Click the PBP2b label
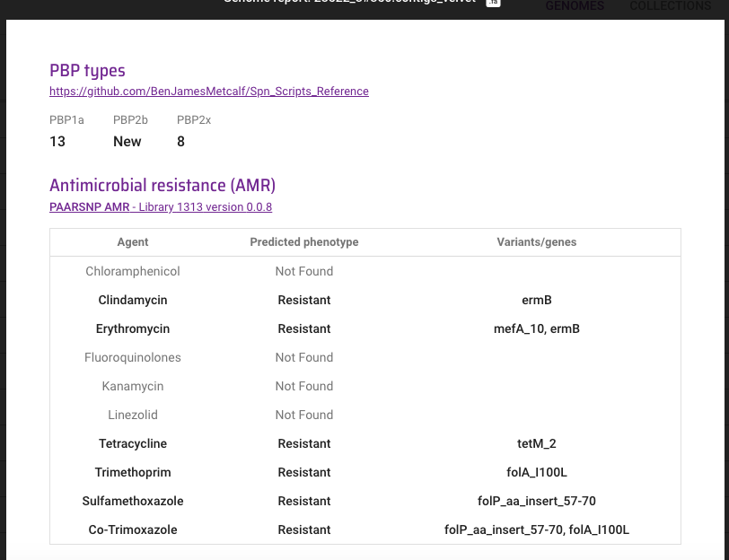729x560 pixels. pos(130,120)
